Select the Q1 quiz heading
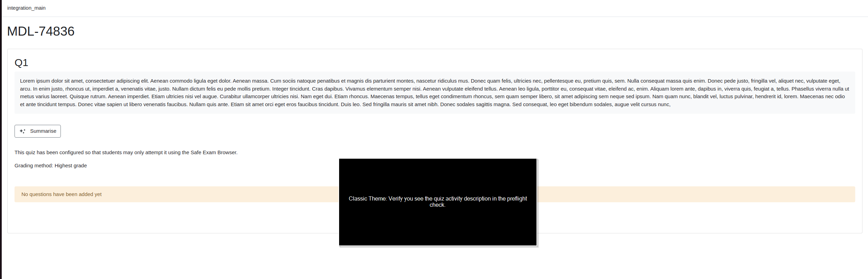This screenshot has height=279, width=868. point(21,63)
